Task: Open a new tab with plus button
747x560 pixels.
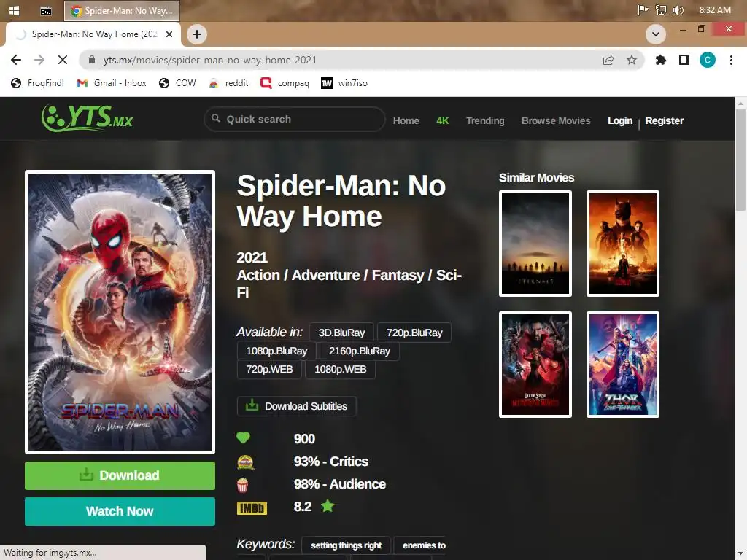Action: pyautogui.click(x=197, y=34)
